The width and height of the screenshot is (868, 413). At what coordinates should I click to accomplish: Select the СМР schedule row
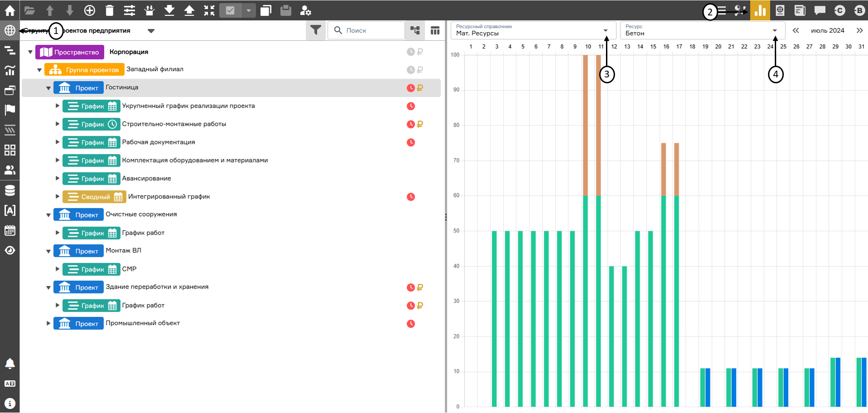231,269
